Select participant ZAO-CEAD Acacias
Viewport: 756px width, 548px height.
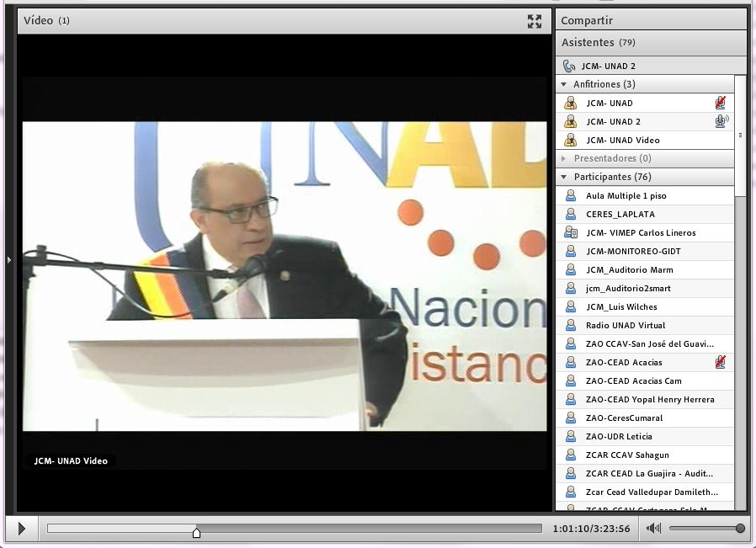[645, 363]
